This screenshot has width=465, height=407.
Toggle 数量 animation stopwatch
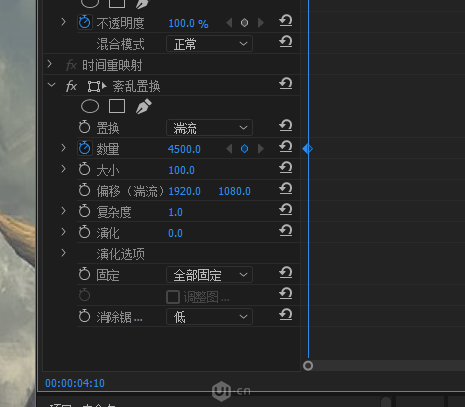pyautogui.click(x=85, y=148)
